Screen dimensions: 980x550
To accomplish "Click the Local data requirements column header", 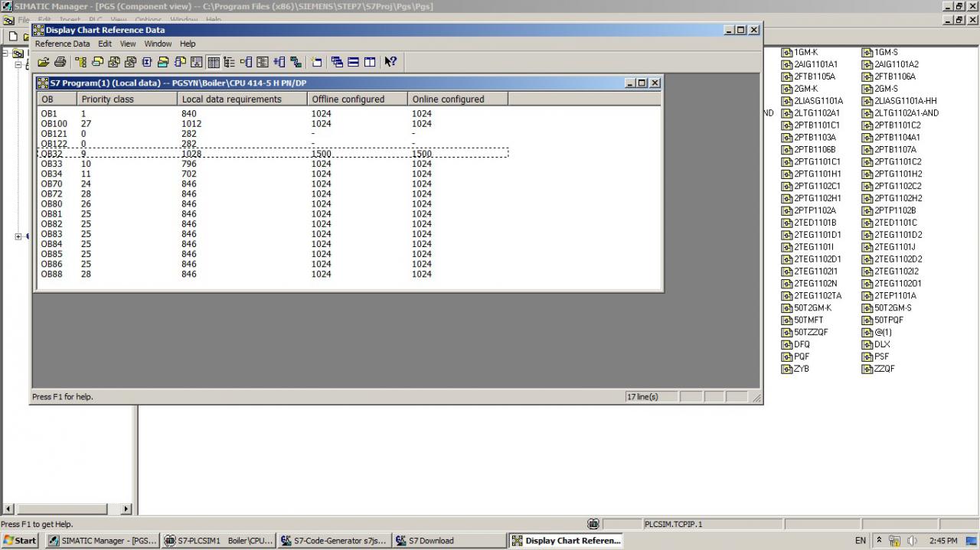I will [242, 99].
